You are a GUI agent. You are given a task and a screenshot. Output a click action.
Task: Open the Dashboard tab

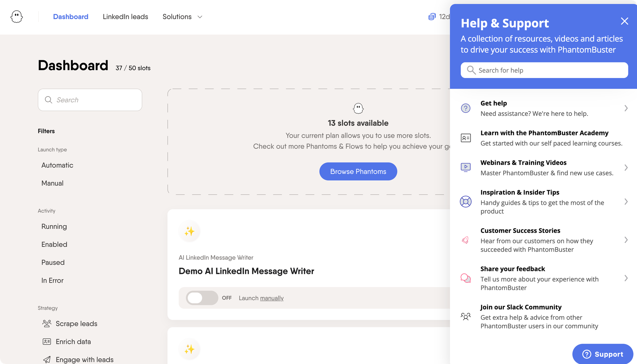click(71, 17)
